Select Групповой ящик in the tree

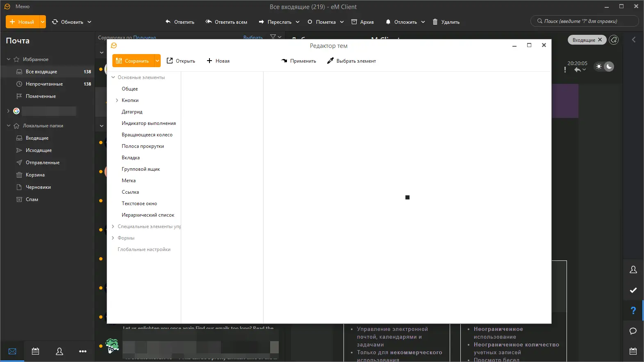tap(141, 169)
